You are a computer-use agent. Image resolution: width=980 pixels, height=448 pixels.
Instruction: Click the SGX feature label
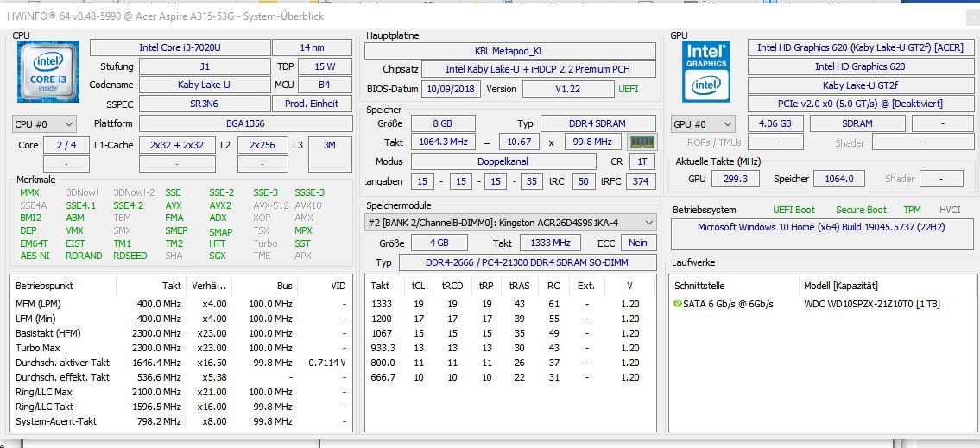218,256
